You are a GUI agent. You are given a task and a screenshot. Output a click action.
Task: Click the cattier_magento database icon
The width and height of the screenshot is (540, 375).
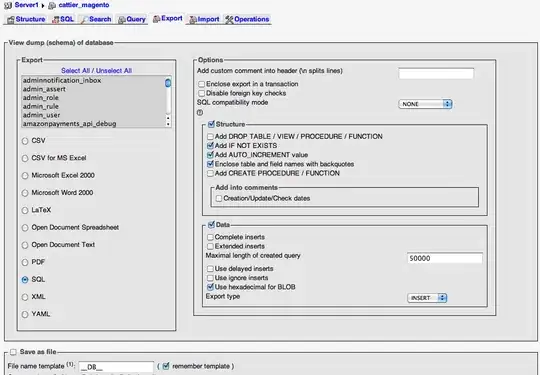(x=52, y=5)
